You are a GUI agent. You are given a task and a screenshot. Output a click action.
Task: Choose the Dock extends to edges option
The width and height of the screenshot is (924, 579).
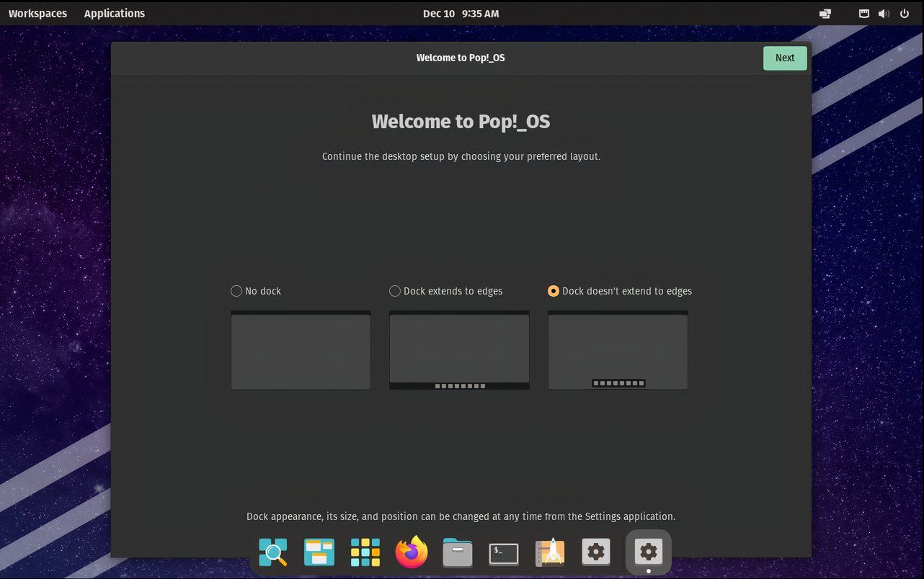[394, 291]
